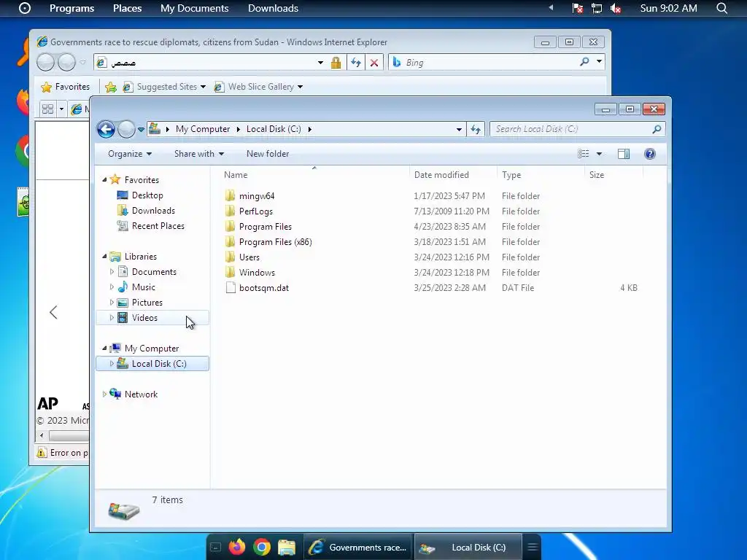747x560 pixels.
Task: Expand the Documents library node
Action: (x=112, y=271)
